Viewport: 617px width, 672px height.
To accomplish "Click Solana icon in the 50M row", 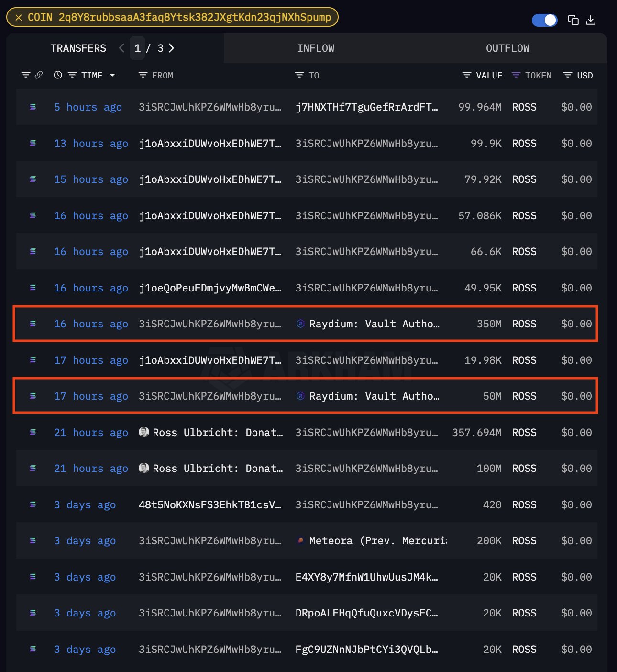I will click(33, 396).
